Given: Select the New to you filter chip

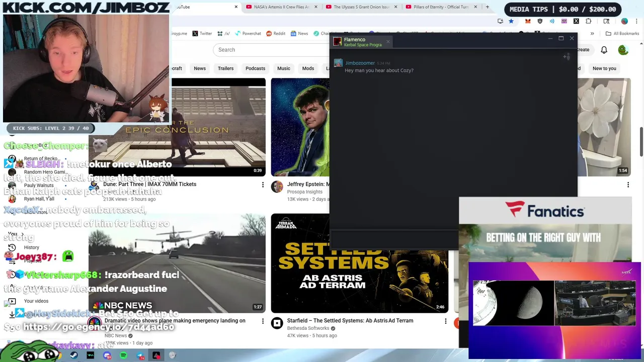Looking at the screenshot, I should [x=604, y=68].
